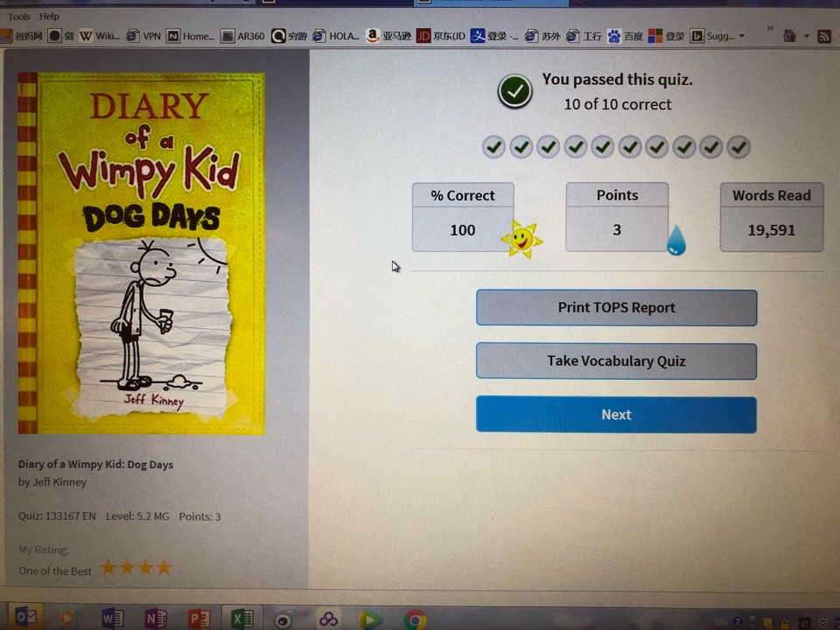Open PowerPoint from the taskbar
This screenshot has height=630, width=840.
click(x=199, y=619)
